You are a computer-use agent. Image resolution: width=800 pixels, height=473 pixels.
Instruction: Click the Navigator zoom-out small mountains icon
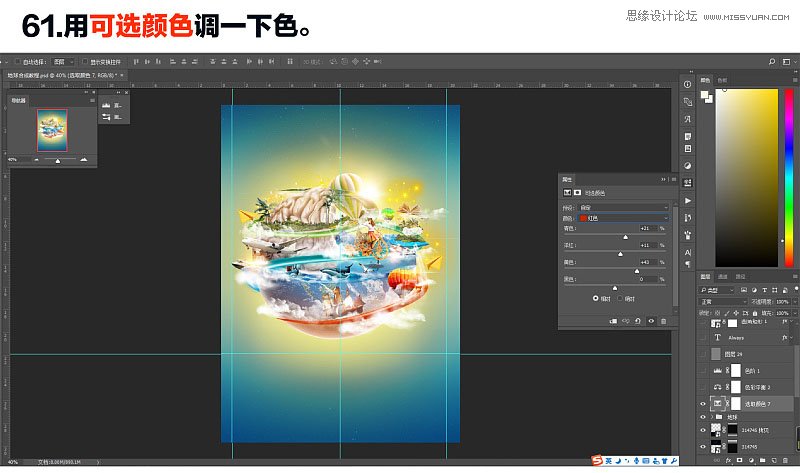point(36,160)
